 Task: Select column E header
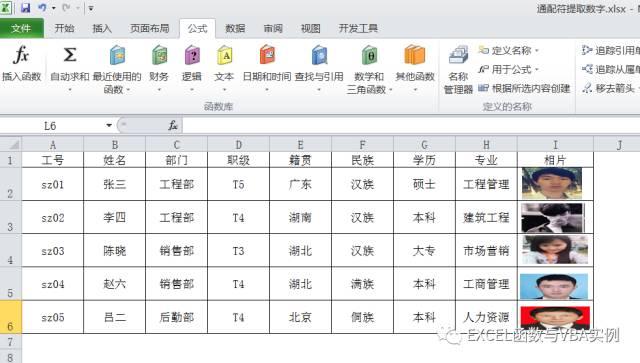tap(300, 145)
